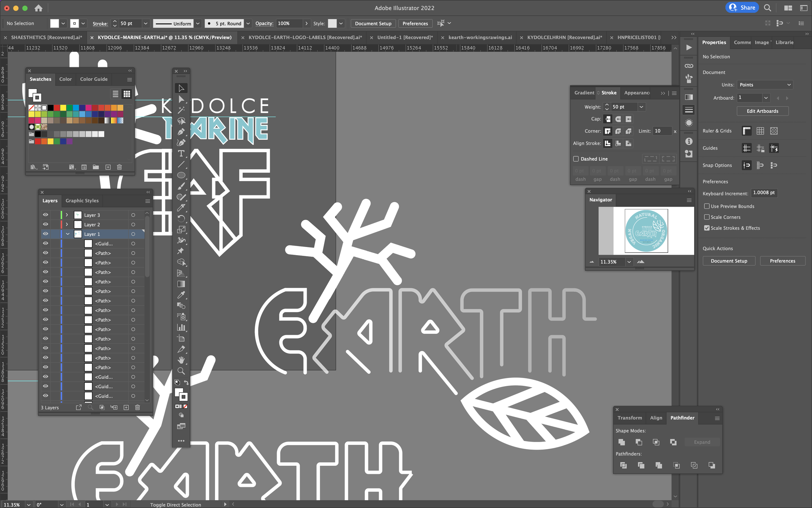Select the Hand tool
The width and height of the screenshot is (812, 508).
point(181,360)
